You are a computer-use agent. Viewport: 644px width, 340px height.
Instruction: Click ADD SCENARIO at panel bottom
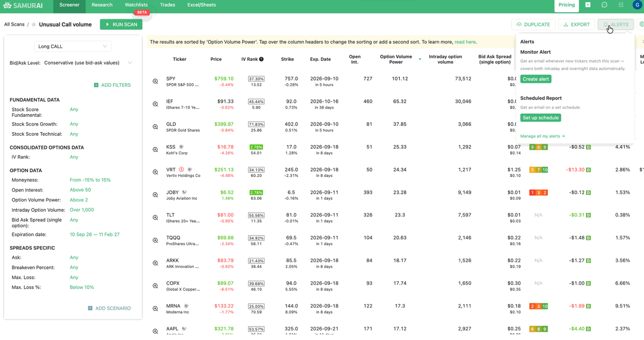coord(109,308)
